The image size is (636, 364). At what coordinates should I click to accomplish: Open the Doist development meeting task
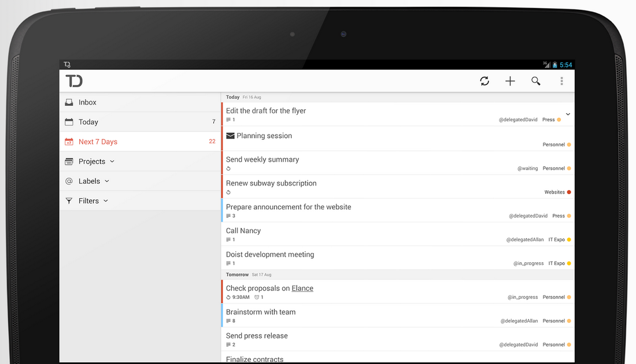tap(270, 254)
